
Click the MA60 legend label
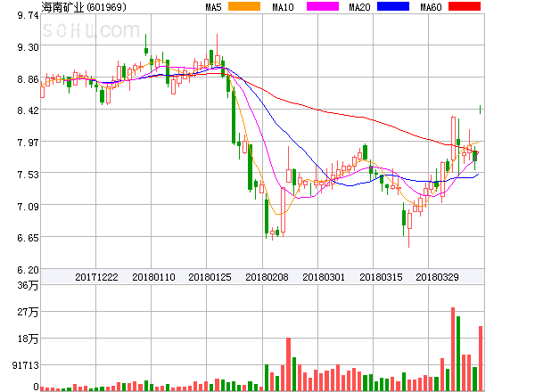pyautogui.click(x=431, y=7)
